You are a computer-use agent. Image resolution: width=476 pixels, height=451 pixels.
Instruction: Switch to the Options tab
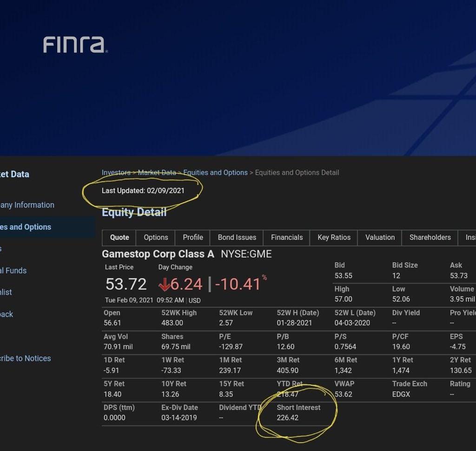pos(156,238)
